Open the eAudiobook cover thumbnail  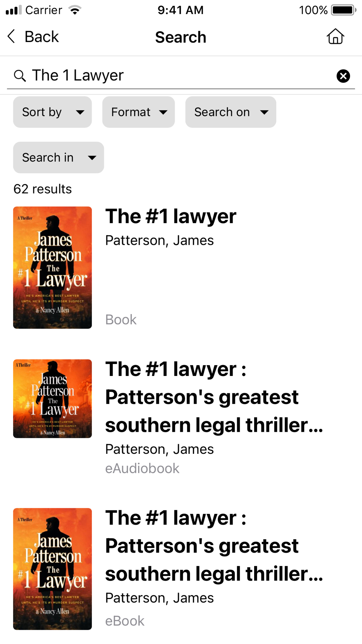[x=52, y=399]
